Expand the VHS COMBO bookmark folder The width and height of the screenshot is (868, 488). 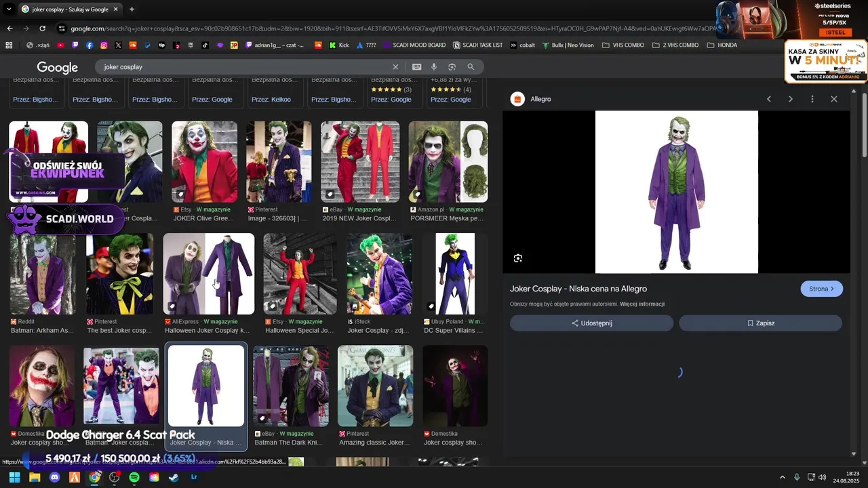623,45
